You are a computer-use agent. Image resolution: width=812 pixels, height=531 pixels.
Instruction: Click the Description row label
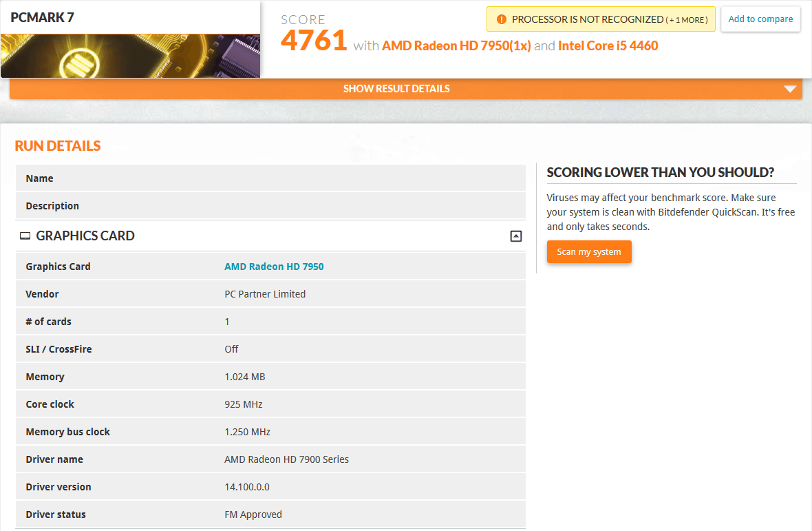click(x=52, y=206)
